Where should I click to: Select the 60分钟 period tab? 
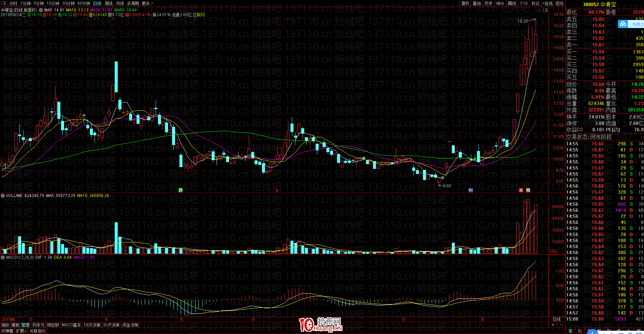pyautogui.click(x=84, y=3)
